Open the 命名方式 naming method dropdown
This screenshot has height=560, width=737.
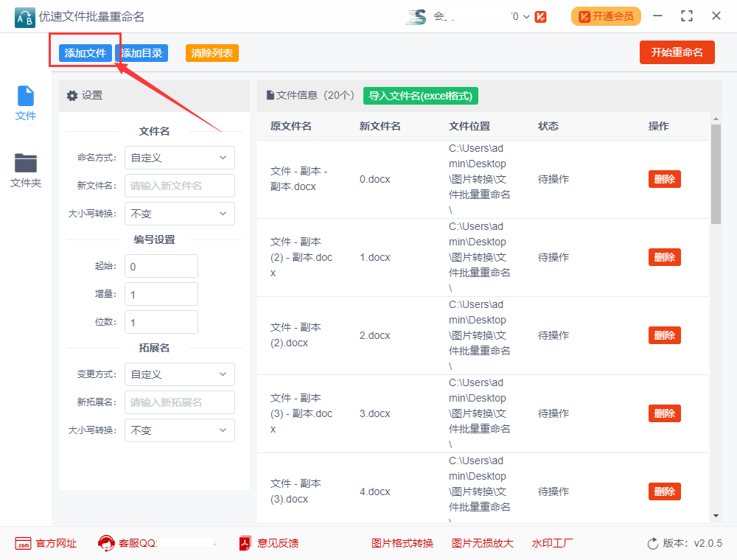tap(179, 158)
